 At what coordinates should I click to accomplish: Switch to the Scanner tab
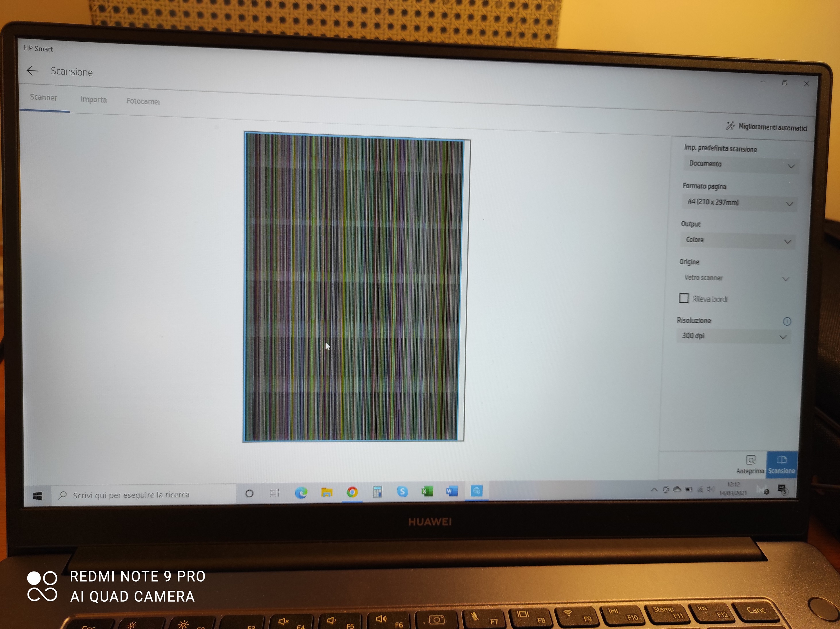44,98
